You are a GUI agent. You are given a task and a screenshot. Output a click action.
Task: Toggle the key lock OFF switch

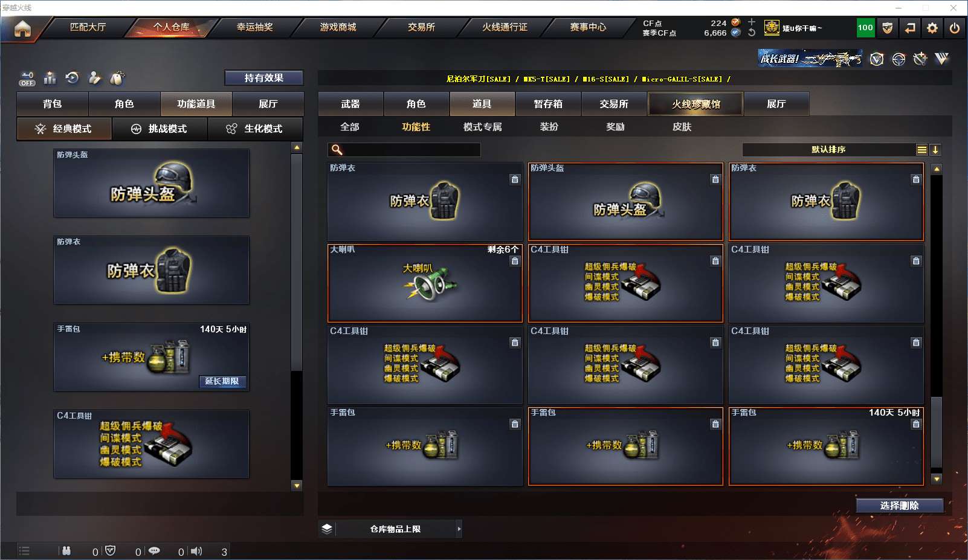point(27,79)
